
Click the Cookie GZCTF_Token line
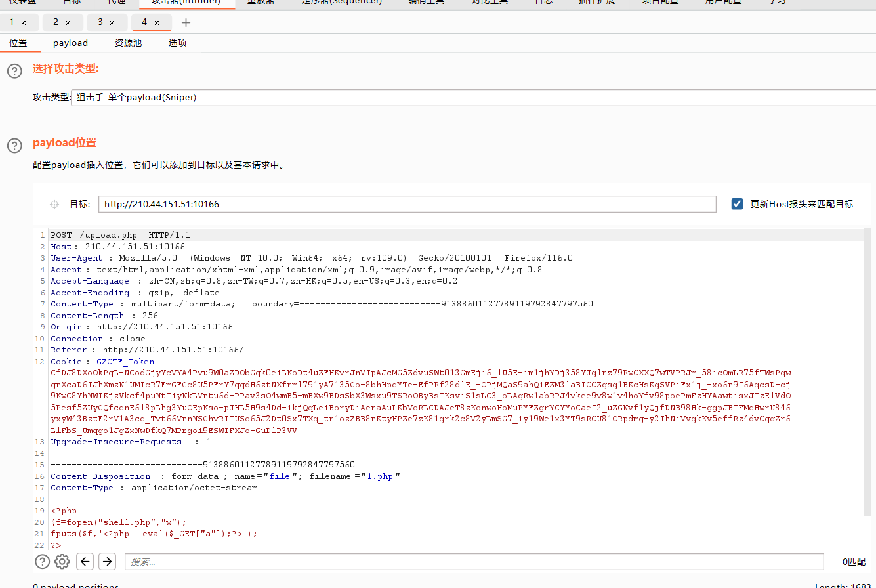pyautogui.click(x=108, y=362)
